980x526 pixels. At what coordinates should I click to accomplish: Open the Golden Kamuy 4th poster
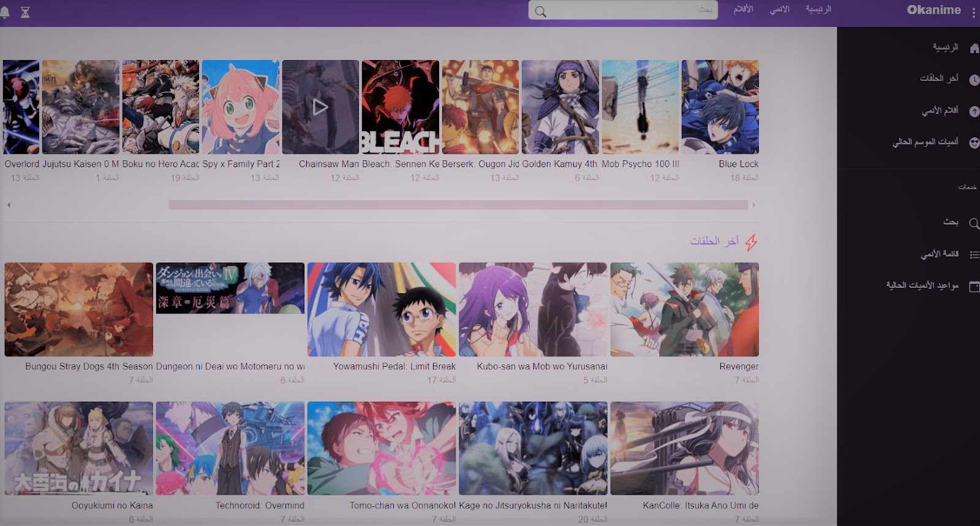(560, 107)
